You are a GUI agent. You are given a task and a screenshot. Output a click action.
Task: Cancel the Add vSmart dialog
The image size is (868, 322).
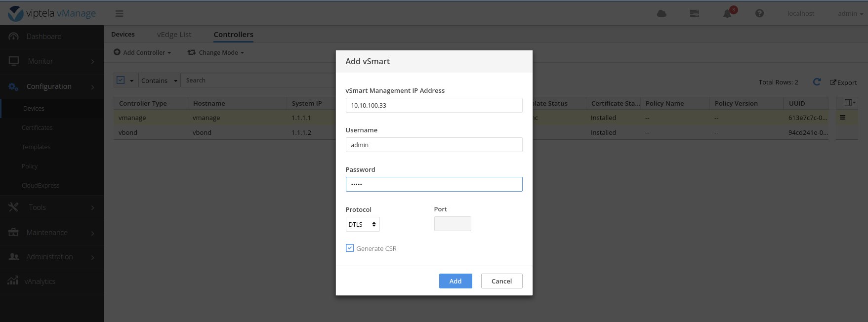click(x=501, y=281)
